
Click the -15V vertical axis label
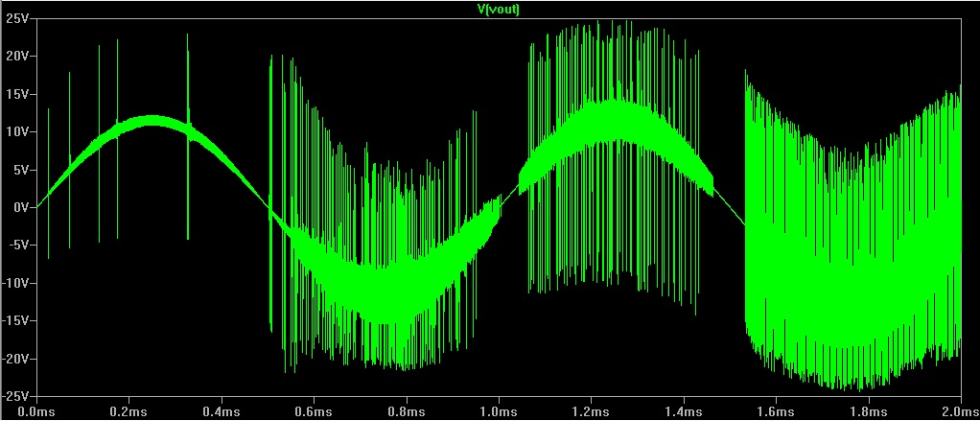pos(17,321)
